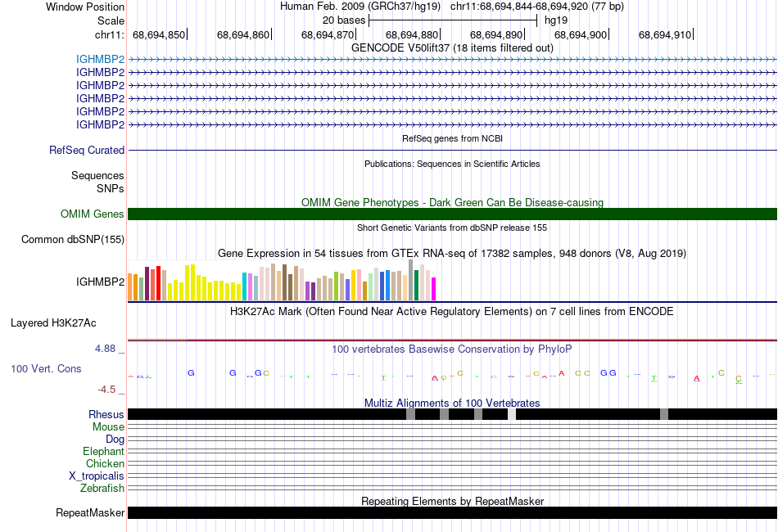This screenshot has height=532, width=778.
Task: Click tallest gray bar in GTEx chart
Action: tap(410, 280)
